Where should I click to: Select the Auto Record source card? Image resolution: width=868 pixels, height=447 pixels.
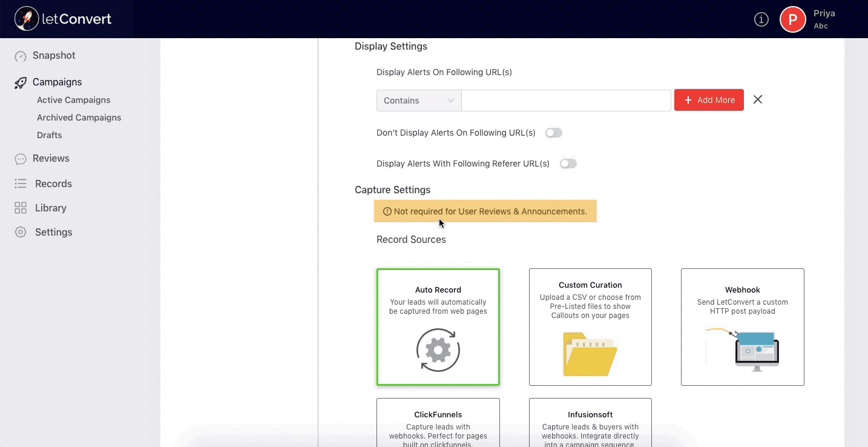[x=438, y=327]
